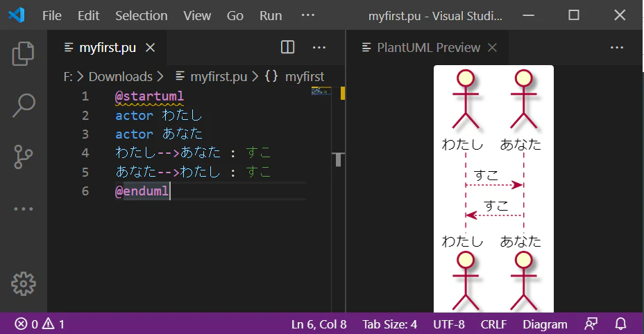Click top あなた actor figure in preview
Screen dimensions: 644x334
click(524, 99)
